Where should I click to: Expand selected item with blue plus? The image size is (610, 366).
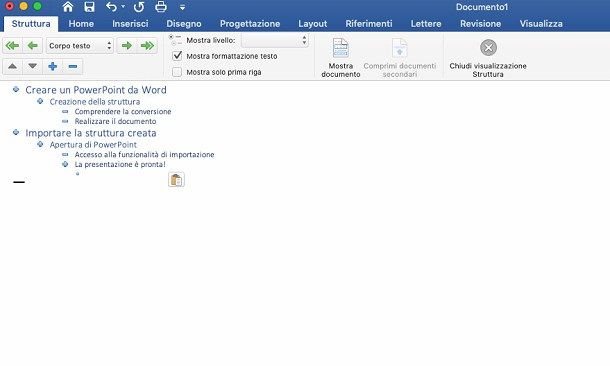click(53, 67)
